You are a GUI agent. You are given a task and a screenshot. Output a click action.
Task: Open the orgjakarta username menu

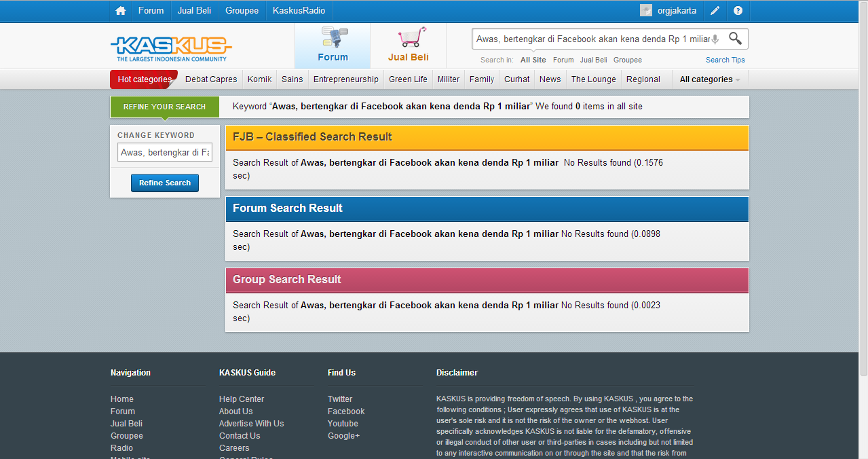(x=677, y=11)
